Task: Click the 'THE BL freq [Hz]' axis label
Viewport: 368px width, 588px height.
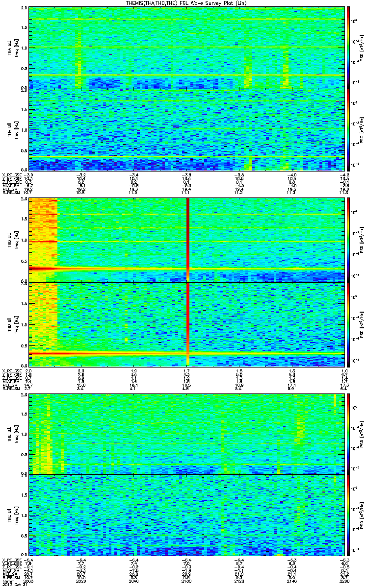Action: coord(12,433)
